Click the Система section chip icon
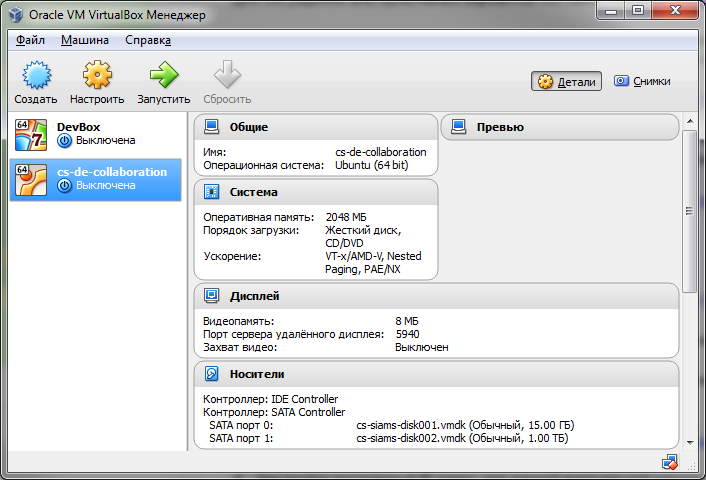 click(x=212, y=192)
